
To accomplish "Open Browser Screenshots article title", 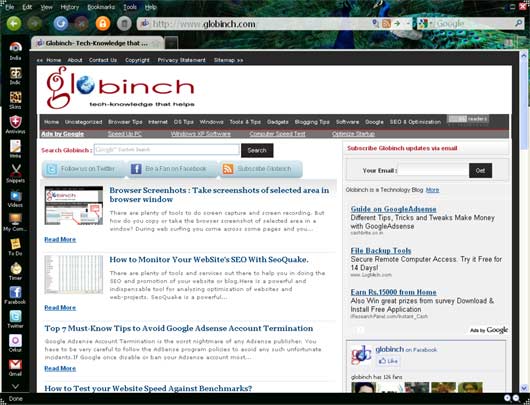I will click(x=219, y=195).
